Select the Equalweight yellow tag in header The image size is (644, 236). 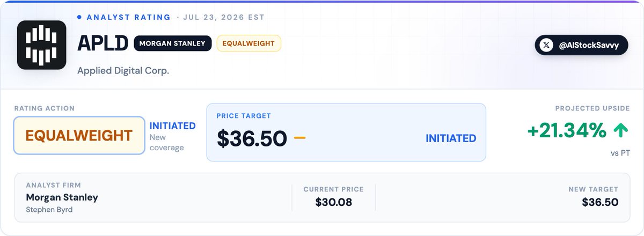tap(248, 43)
